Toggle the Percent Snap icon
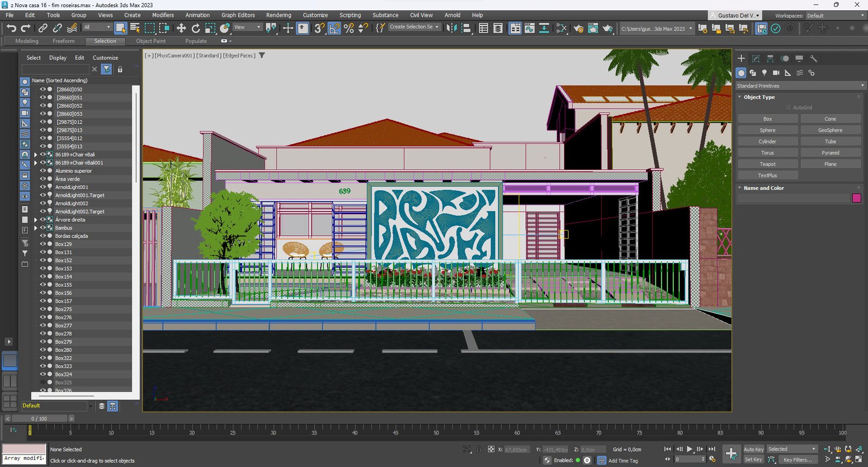The height and width of the screenshot is (467, 868). pyautogui.click(x=349, y=28)
